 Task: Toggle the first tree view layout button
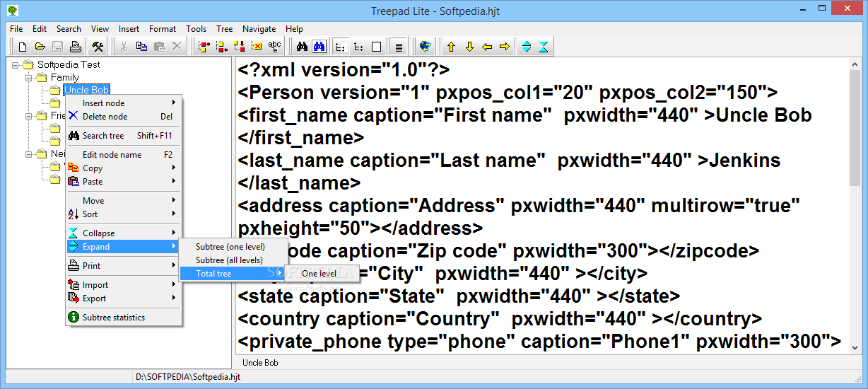point(341,47)
